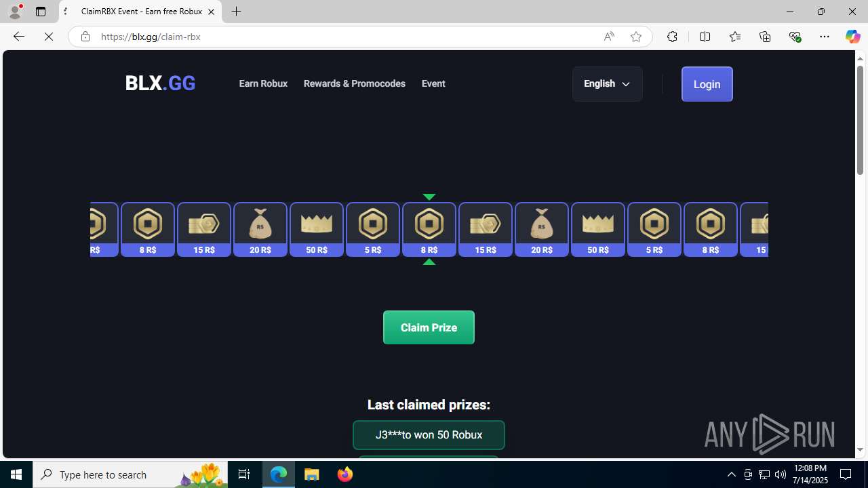Click the scrollbar down arrow
Screen dimensions: 868x488
pos(860,450)
